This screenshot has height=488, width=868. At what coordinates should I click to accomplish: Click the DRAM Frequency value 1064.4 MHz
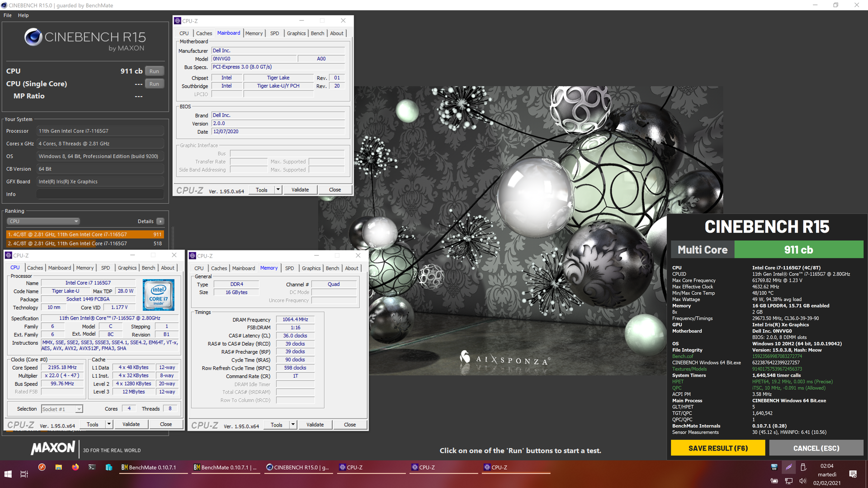(295, 319)
